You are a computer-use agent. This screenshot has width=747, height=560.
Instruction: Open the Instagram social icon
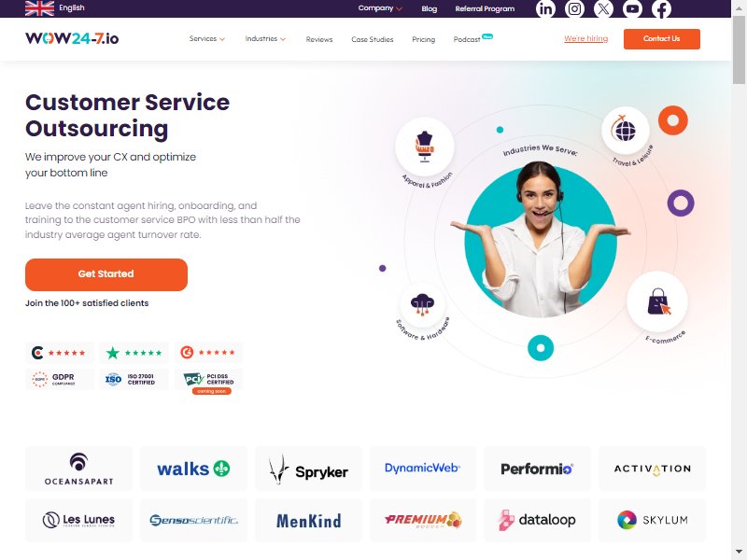coord(574,9)
